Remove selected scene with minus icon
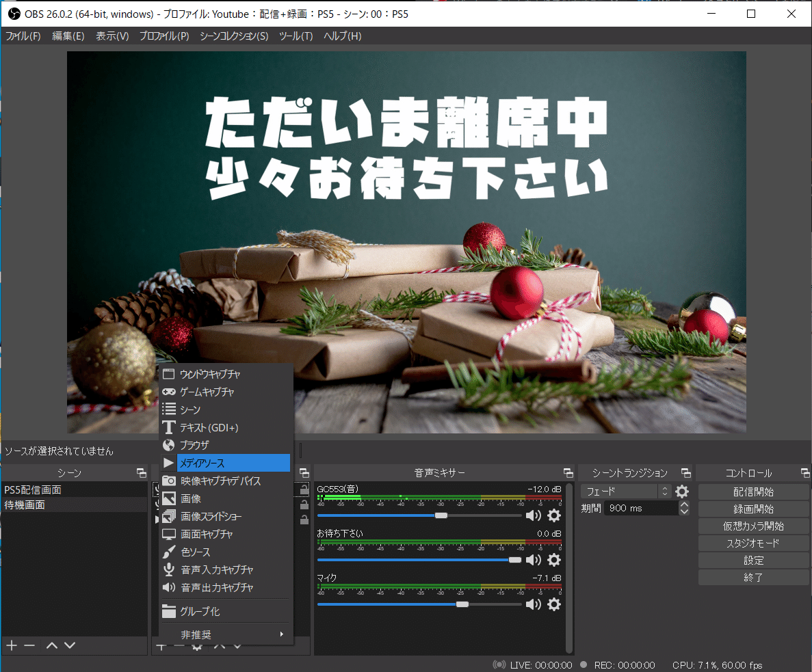This screenshot has height=672, width=812. [29, 645]
